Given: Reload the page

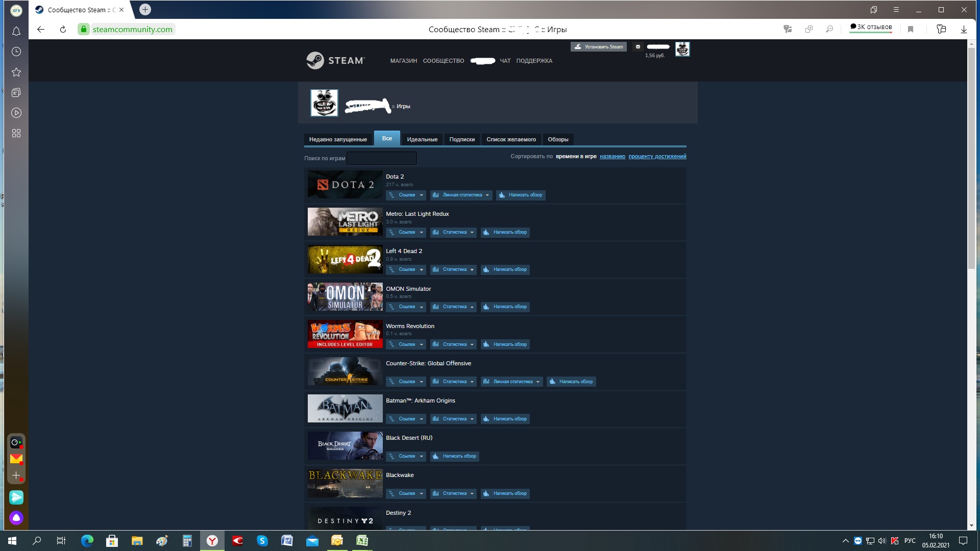Looking at the screenshot, I should (63, 29).
